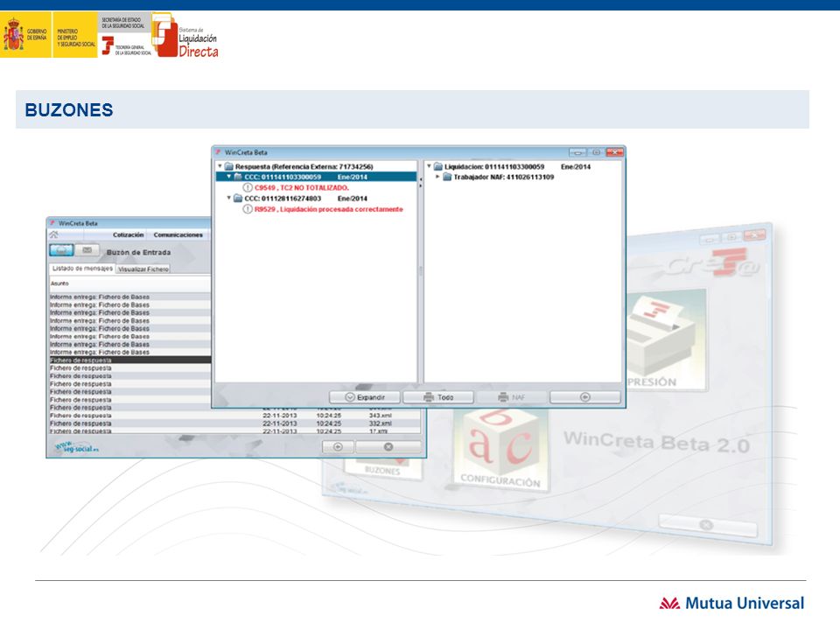Click the Gobierno de España coat of arms logo
Viewport: 840px width, 630px height.
14,35
